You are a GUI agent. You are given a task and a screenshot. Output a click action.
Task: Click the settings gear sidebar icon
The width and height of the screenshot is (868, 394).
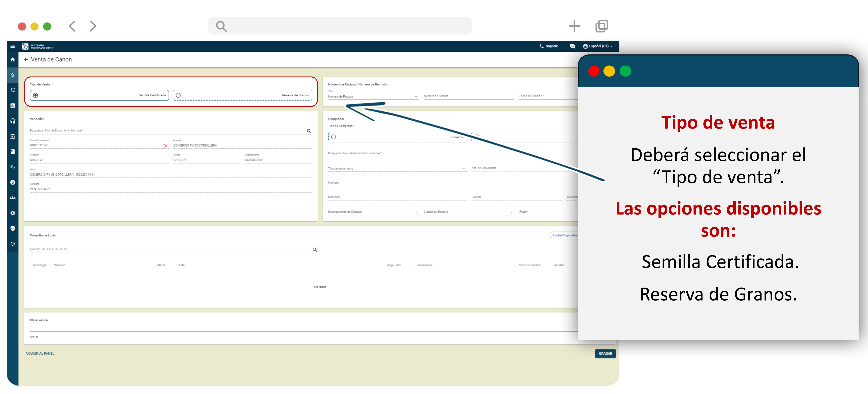click(12, 213)
